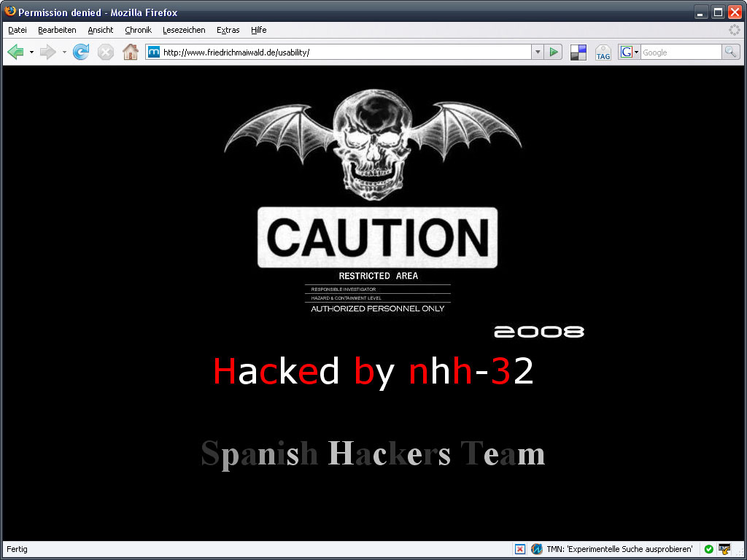Maximize the Firefox window

click(x=718, y=12)
